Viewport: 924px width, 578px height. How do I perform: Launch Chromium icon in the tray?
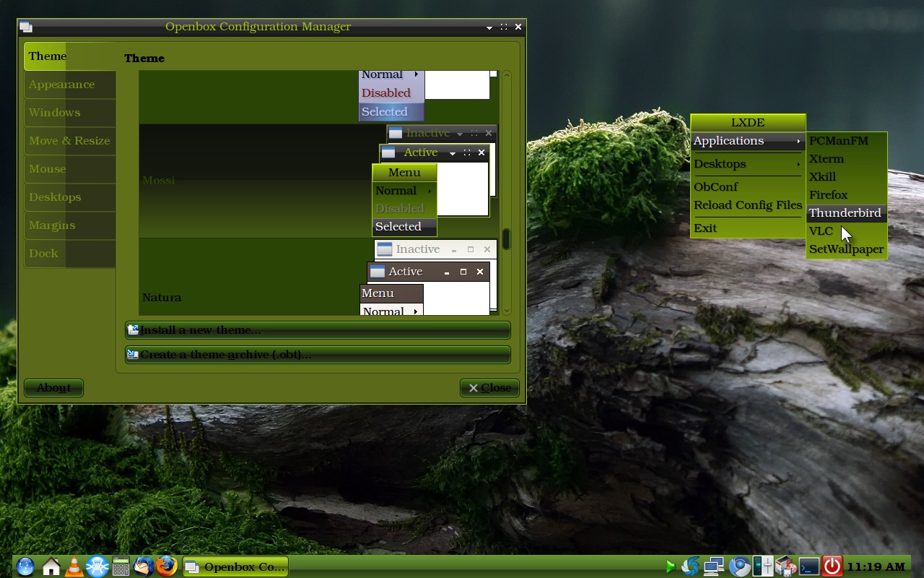pyautogui.click(x=739, y=566)
